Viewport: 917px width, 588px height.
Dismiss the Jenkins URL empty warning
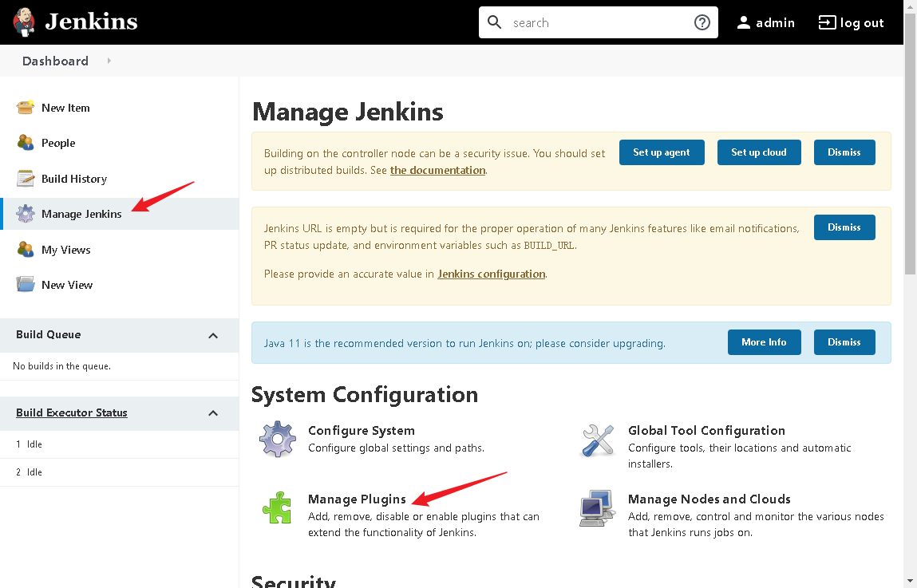(844, 227)
